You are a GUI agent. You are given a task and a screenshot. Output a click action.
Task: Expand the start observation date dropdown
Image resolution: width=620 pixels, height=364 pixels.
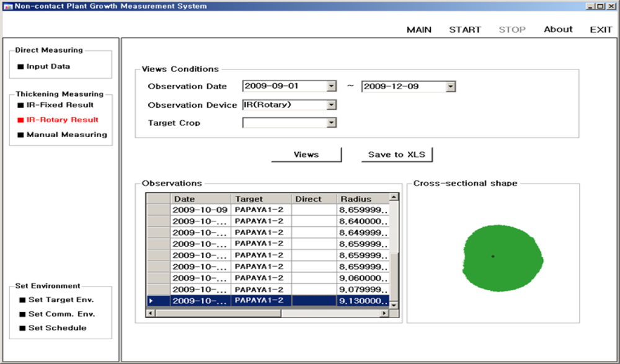tap(331, 86)
